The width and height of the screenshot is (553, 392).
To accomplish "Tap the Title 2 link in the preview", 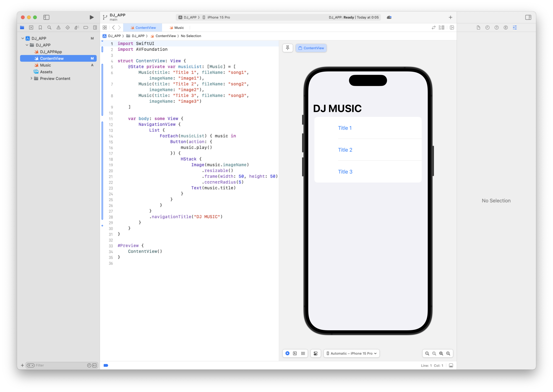I will (345, 150).
